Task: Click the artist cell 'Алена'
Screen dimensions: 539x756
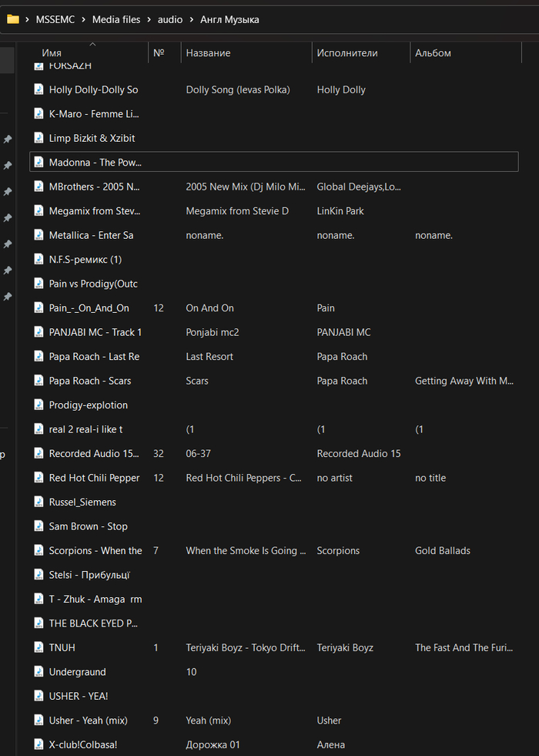Action: pyautogui.click(x=330, y=745)
